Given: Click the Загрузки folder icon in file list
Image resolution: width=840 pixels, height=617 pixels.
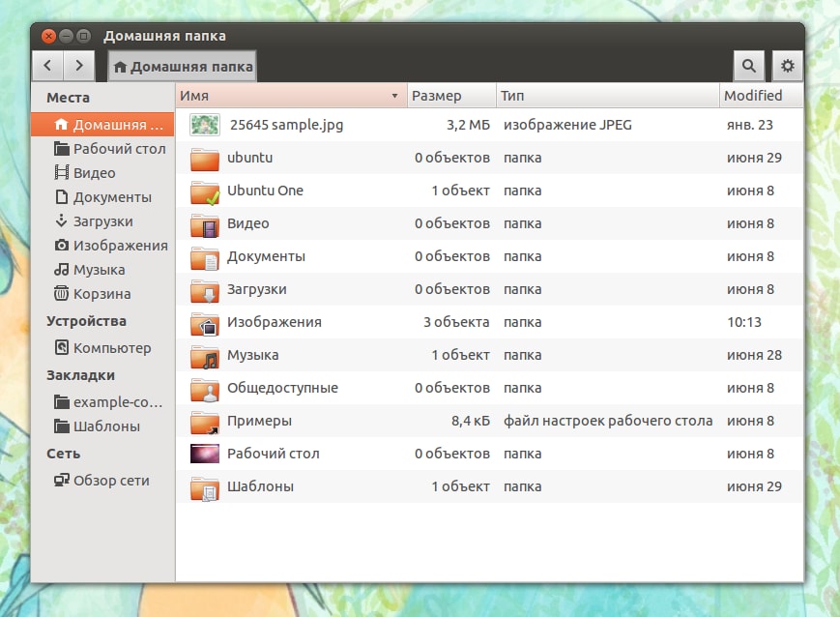Looking at the screenshot, I should [205, 290].
